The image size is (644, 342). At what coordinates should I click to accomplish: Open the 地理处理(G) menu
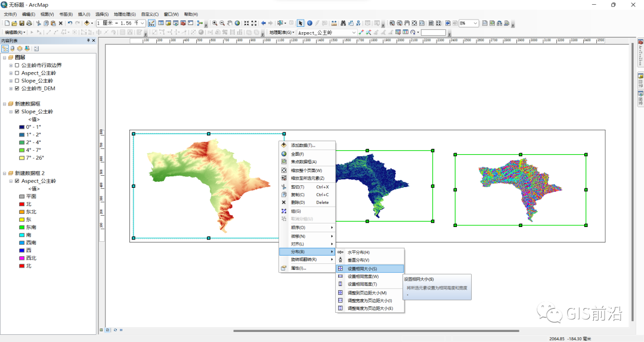click(125, 14)
